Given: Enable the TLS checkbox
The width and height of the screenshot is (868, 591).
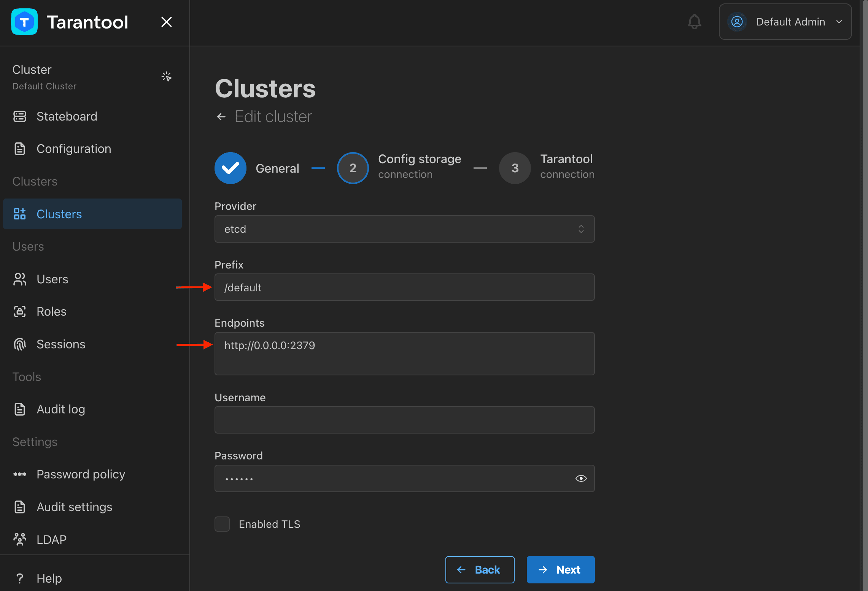Looking at the screenshot, I should point(222,524).
